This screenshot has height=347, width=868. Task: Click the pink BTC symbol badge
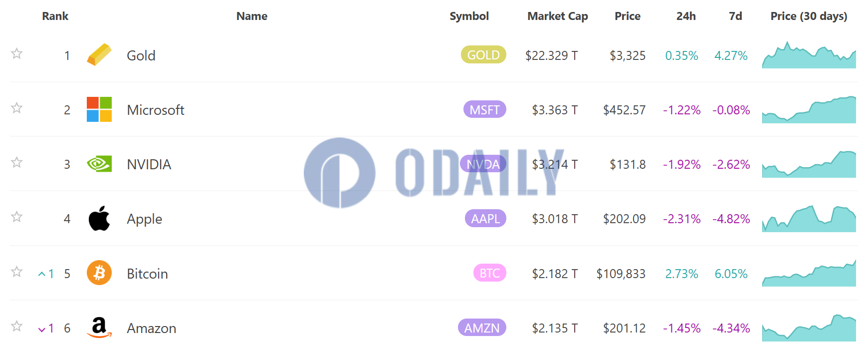(489, 273)
